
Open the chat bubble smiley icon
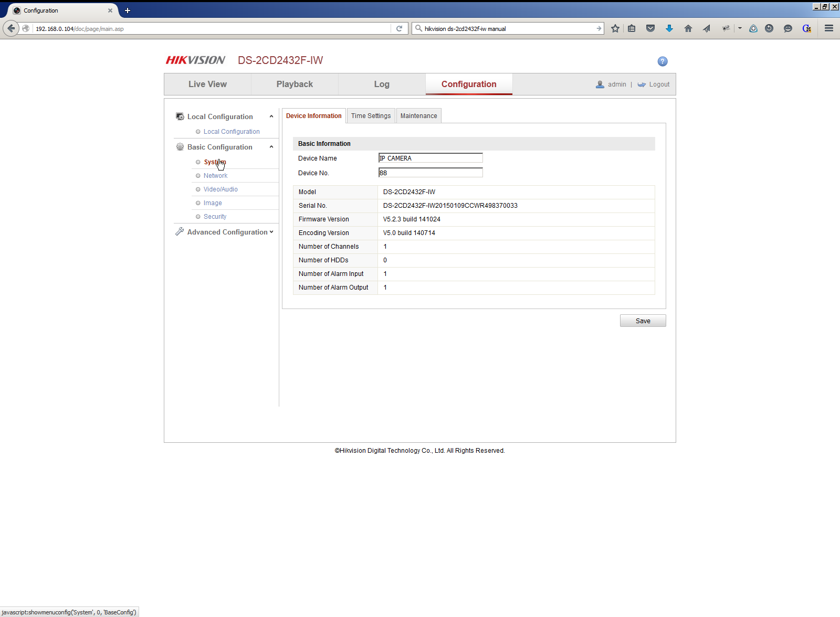pyautogui.click(x=788, y=28)
